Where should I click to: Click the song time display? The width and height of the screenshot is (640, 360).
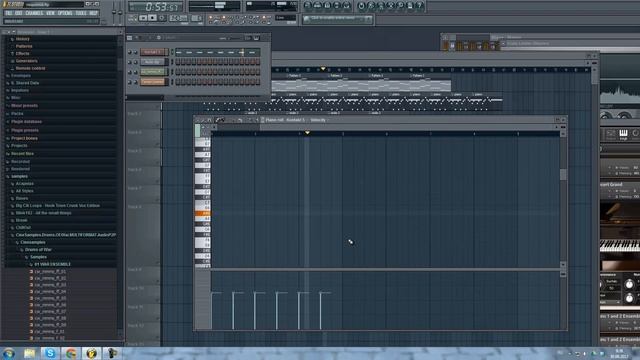tap(155, 7)
